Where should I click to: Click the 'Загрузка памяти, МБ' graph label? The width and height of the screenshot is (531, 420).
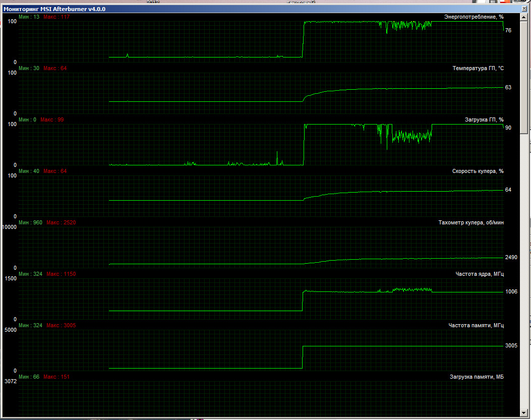(x=477, y=377)
